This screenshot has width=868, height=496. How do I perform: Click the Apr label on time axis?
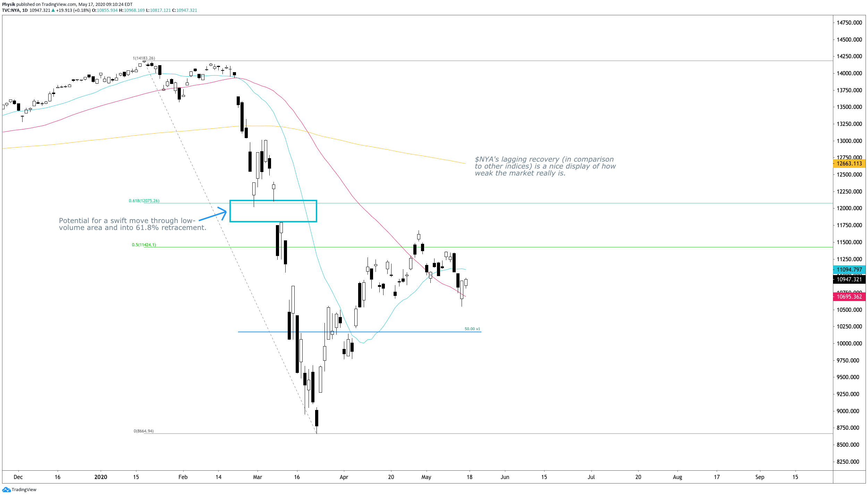click(344, 477)
